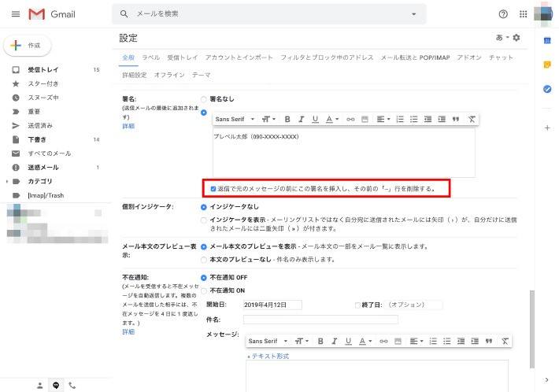The width and height of the screenshot is (559, 392).
Task: Open vacation message text color dropdown
Action: click(365, 341)
